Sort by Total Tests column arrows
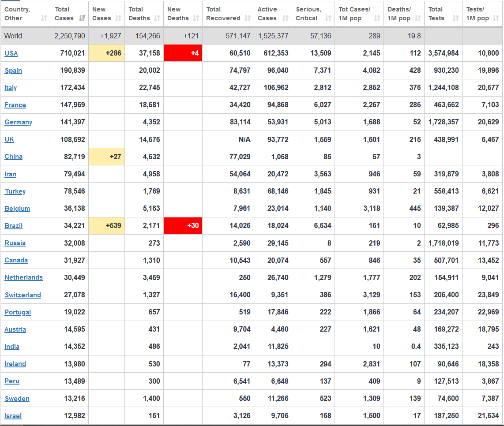Viewport: 504px width, 426px height. click(x=455, y=19)
